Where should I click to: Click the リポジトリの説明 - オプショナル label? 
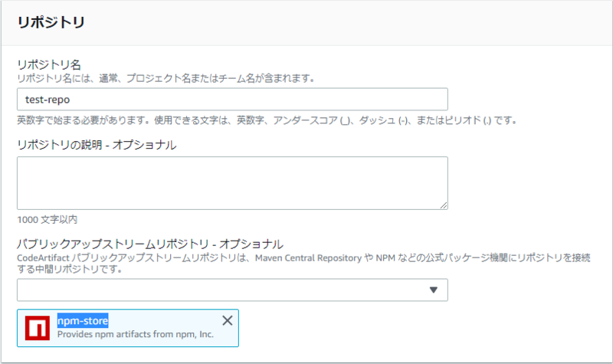click(x=97, y=145)
